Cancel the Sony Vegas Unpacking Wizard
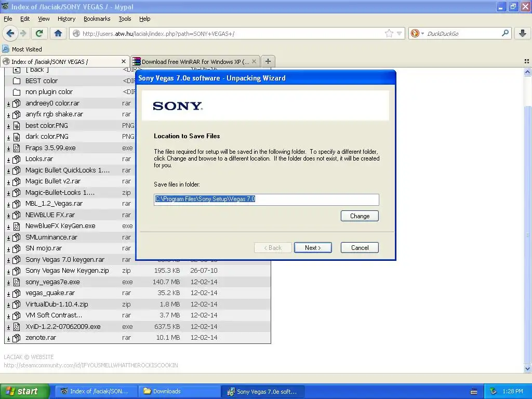532x399 pixels. point(360,248)
